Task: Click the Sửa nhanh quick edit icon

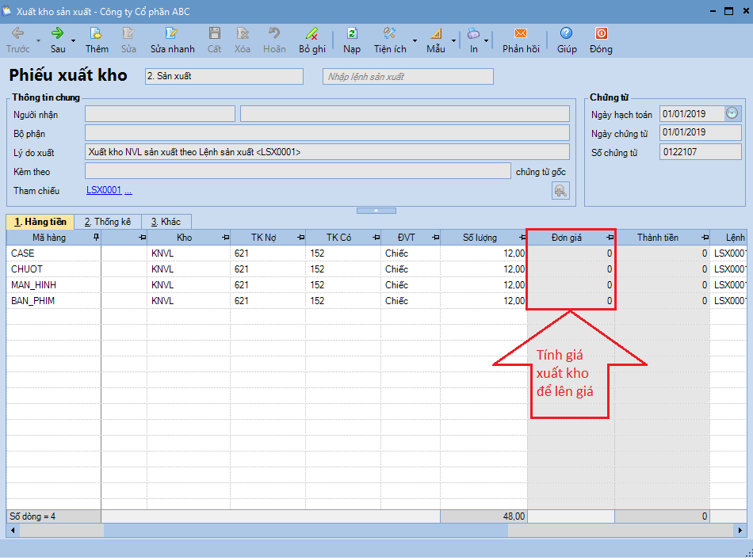Action: [172, 33]
